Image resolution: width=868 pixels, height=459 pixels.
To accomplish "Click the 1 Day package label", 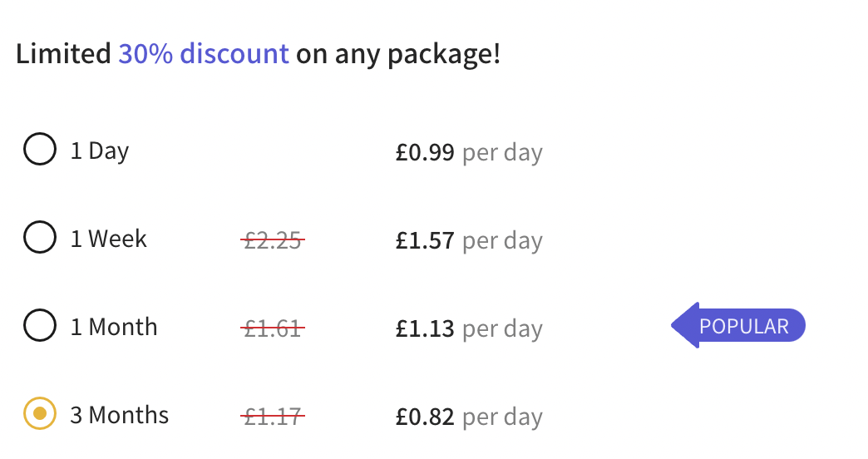I will (x=100, y=151).
